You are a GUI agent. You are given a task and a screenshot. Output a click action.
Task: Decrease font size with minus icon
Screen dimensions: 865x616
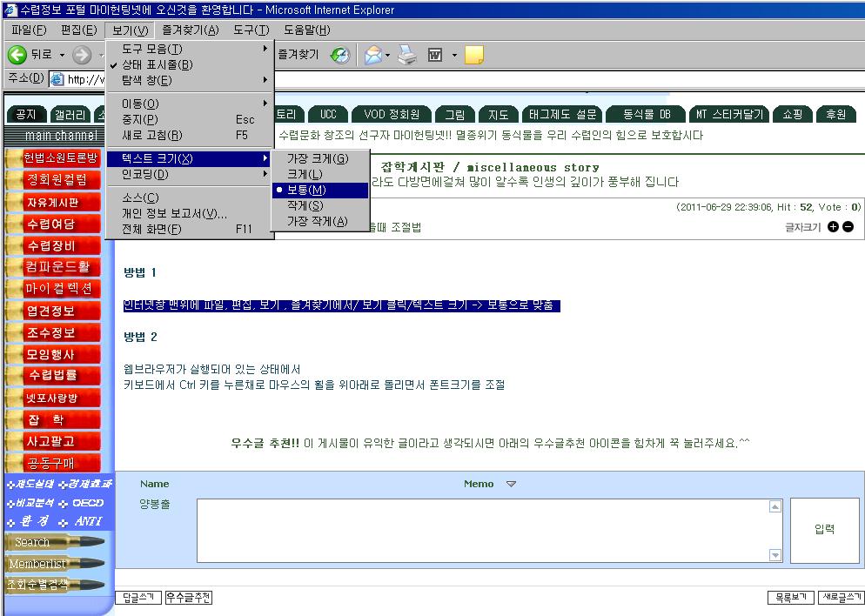pos(848,227)
